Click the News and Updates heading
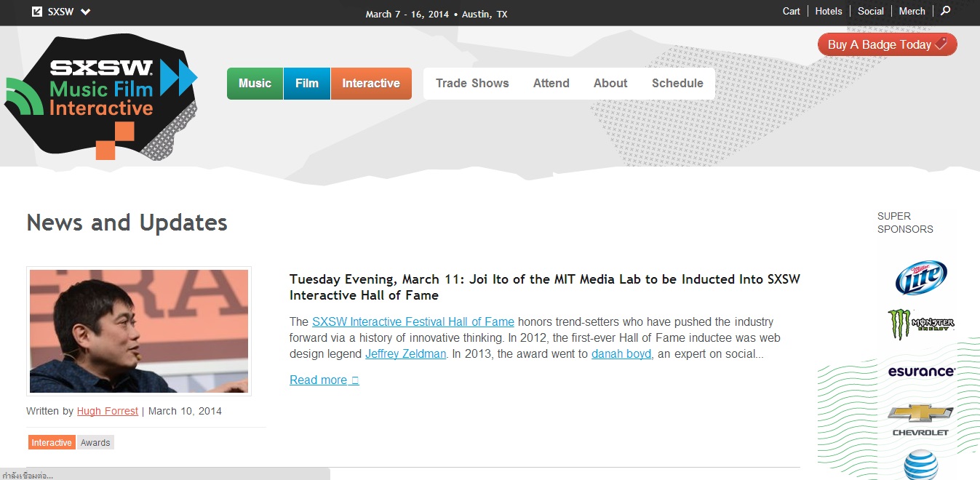The height and width of the screenshot is (480, 980). [x=127, y=223]
